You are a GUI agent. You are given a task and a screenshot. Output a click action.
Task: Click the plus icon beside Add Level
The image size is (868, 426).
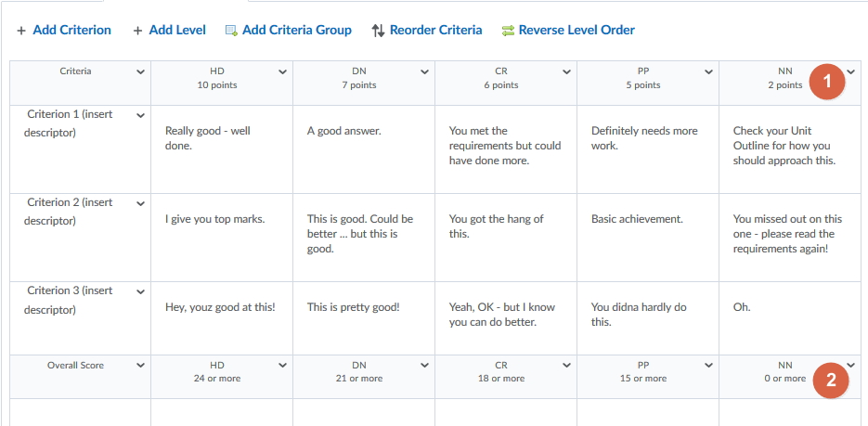[137, 31]
